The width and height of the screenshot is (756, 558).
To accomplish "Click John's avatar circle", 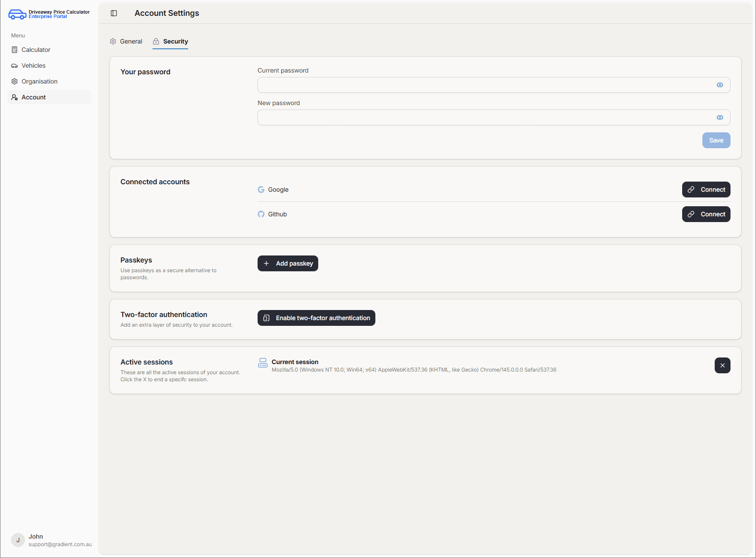I will click(18, 540).
